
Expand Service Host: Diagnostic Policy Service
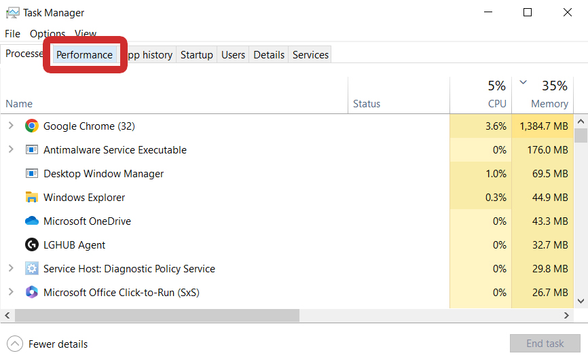click(x=11, y=268)
